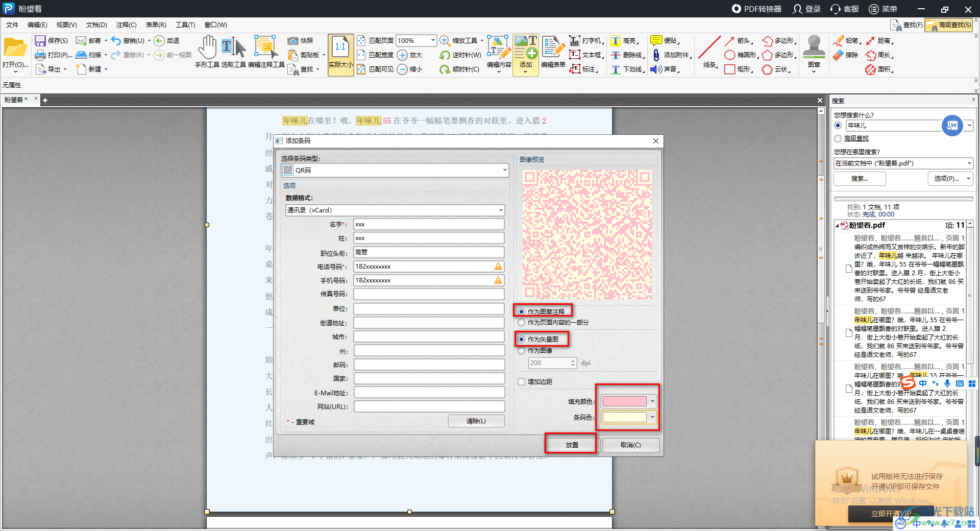
Task: Open the File (文件) menu
Action: point(12,25)
